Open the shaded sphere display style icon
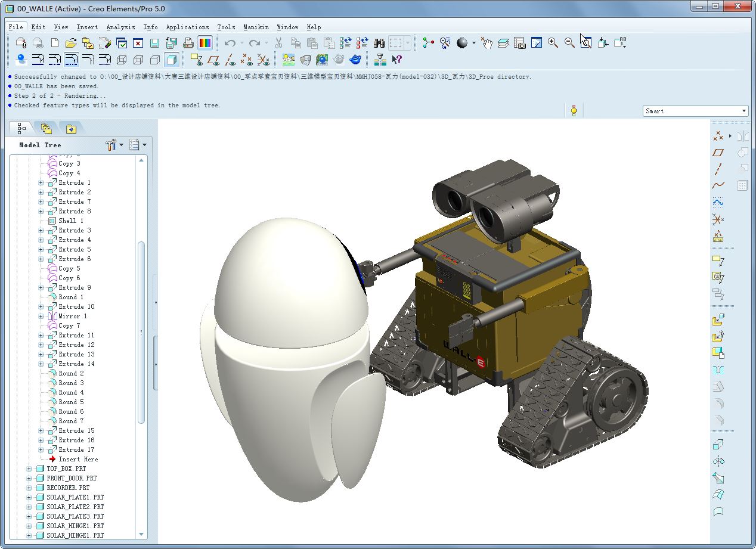Image resolution: width=756 pixels, height=549 pixels. pos(462,43)
